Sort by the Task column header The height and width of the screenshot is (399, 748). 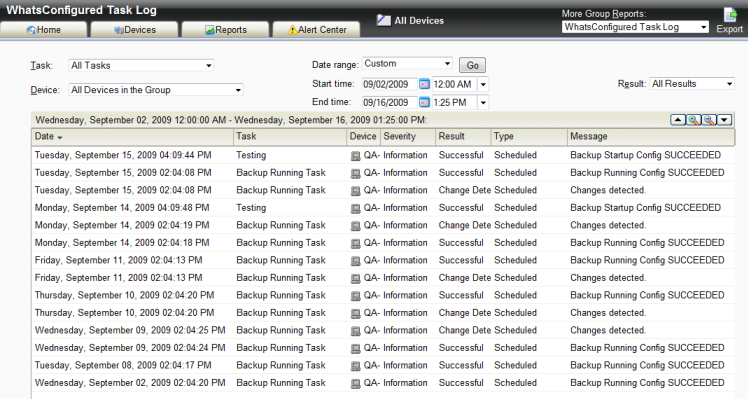click(x=290, y=136)
